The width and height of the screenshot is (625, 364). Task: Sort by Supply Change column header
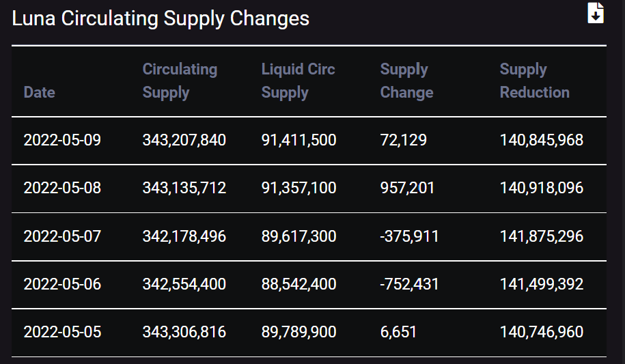click(x=406, y=81)
